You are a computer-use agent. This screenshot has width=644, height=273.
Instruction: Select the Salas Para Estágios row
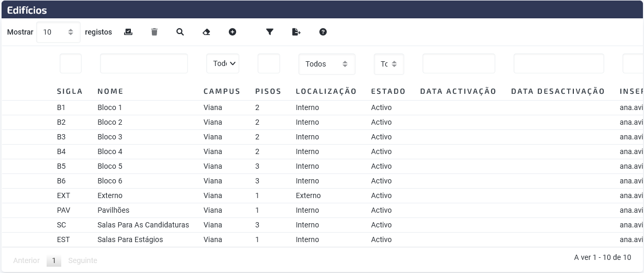(322, 239)
